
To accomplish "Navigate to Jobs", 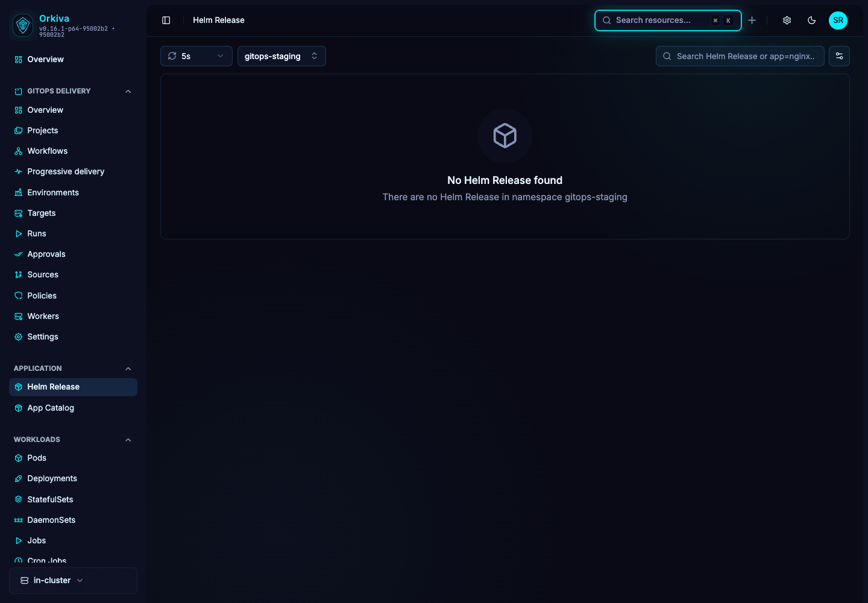I will coord(73,541).
